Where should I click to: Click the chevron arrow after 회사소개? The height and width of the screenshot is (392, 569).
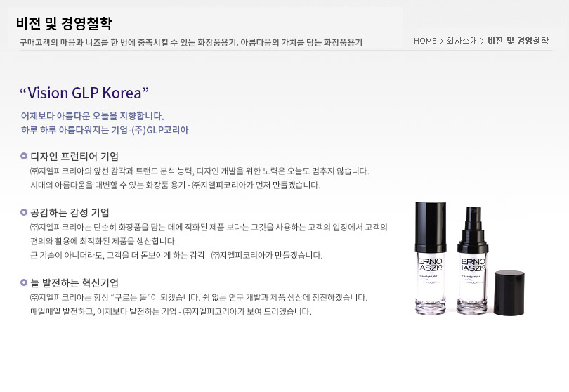click(x=482, y=41)
